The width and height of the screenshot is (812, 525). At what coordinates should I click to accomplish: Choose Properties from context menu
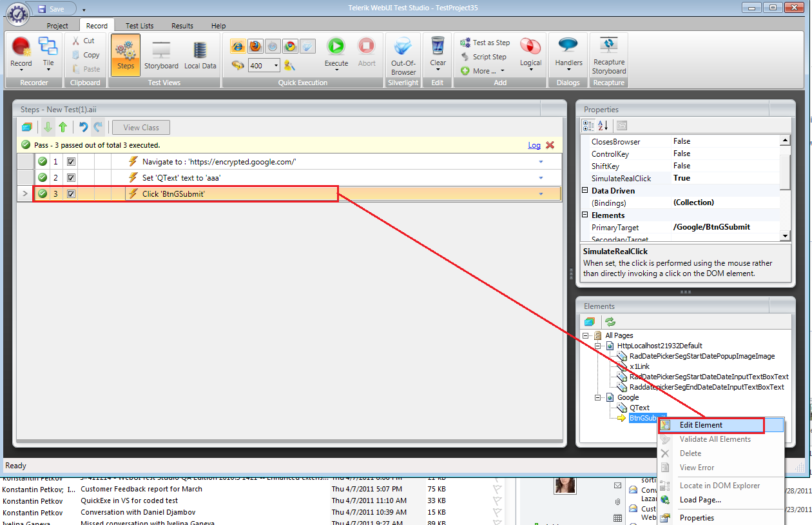point(720,518)
